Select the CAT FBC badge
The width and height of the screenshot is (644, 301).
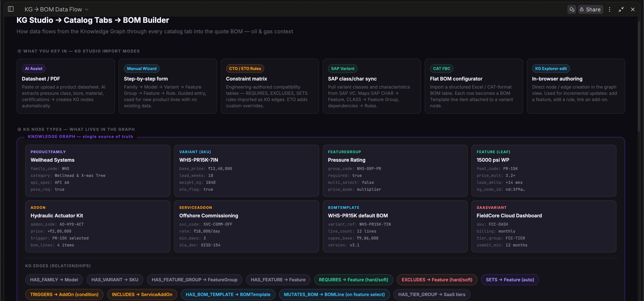[x=441, y=68]
